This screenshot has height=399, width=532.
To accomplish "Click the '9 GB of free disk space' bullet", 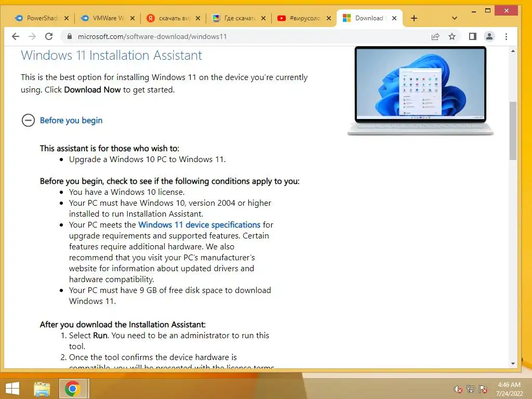I will point(170,296).
